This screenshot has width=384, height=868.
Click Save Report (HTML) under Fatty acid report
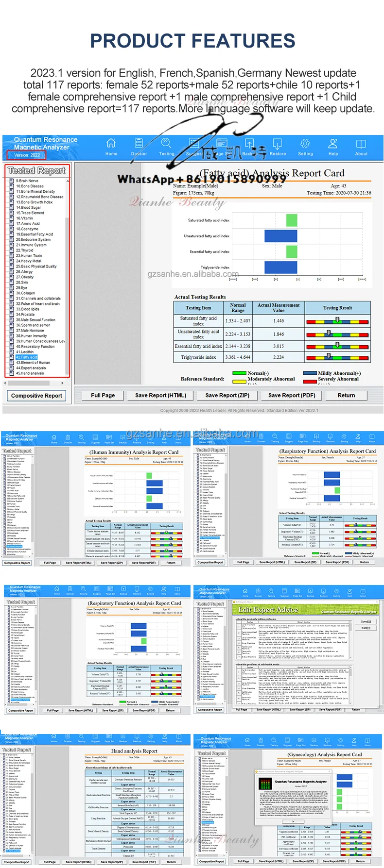160,395
